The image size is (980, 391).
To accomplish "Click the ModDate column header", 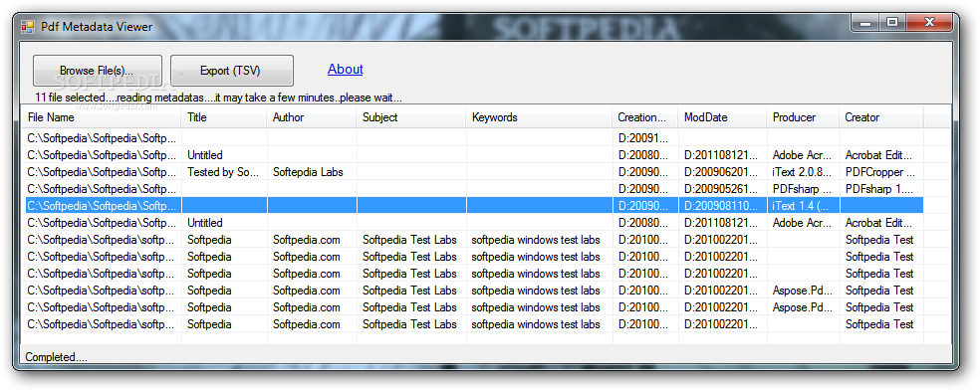I will tap(722, 117).
